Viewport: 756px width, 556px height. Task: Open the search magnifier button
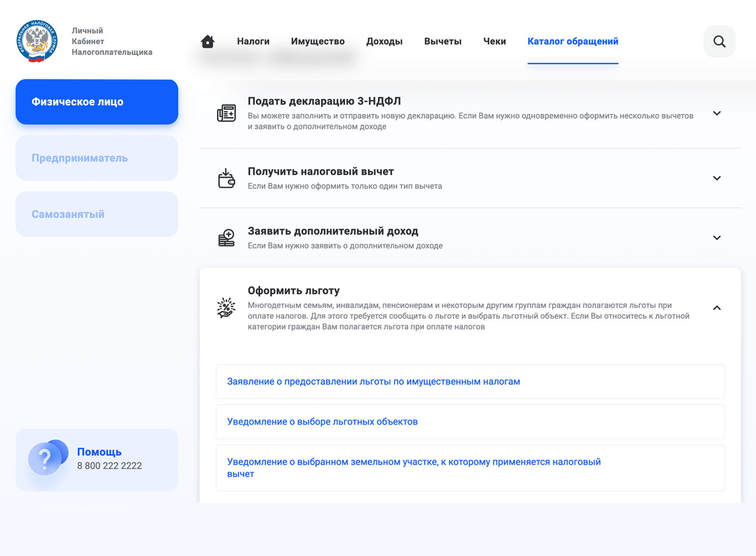(719, 41)
